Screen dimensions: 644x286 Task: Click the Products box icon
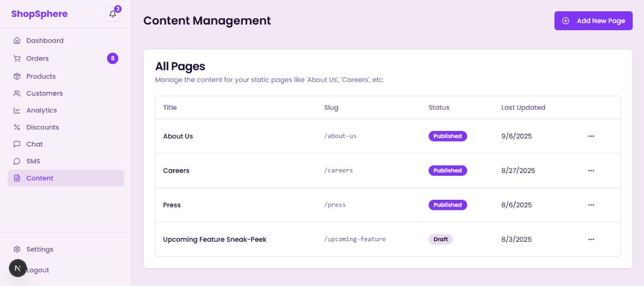tap(17, 76)
